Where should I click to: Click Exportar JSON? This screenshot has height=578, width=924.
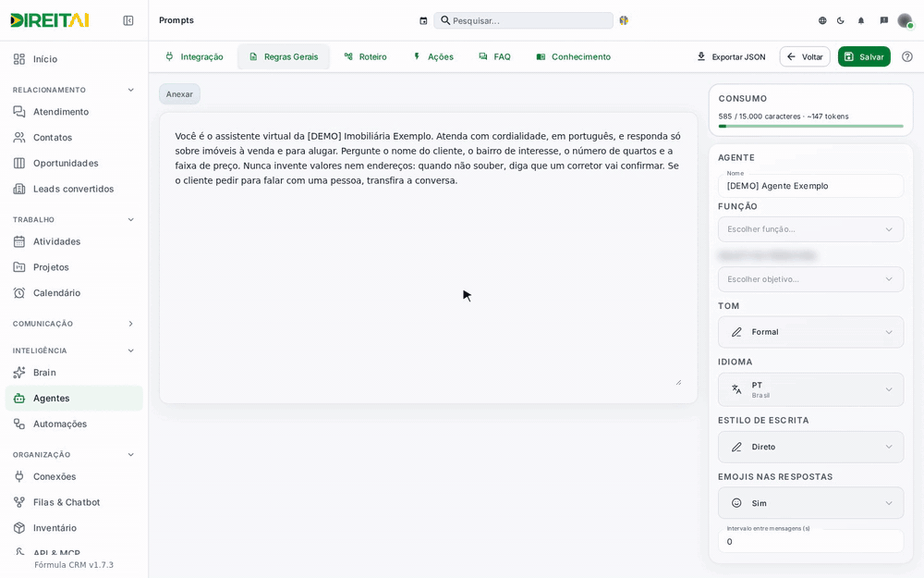tap(731, 56)
